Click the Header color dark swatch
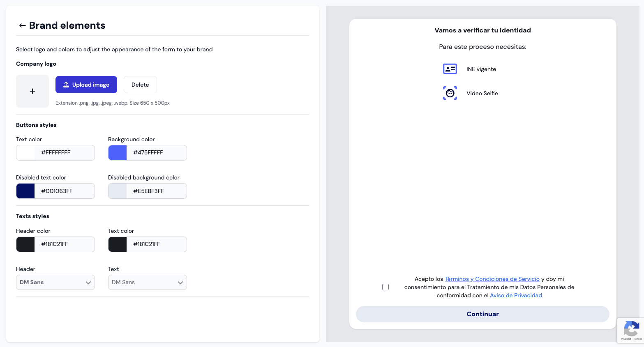 coord(25,244)
